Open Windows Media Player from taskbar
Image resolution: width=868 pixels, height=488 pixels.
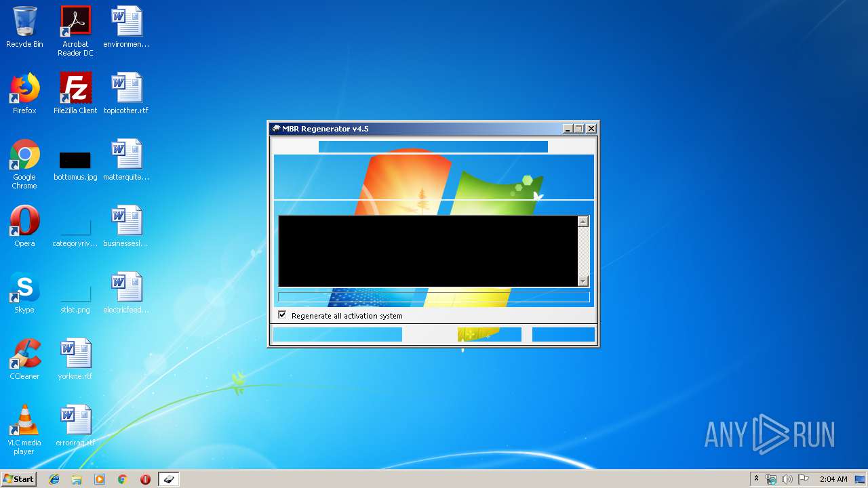100,479
